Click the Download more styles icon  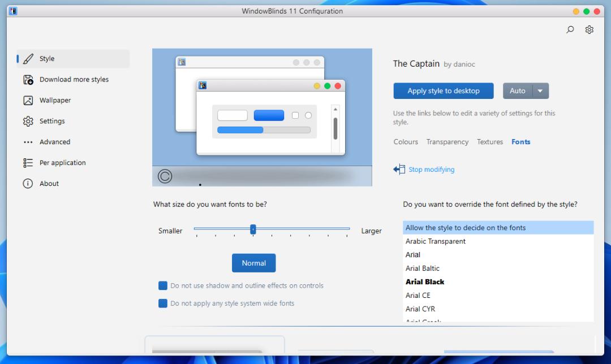point(28,80)
